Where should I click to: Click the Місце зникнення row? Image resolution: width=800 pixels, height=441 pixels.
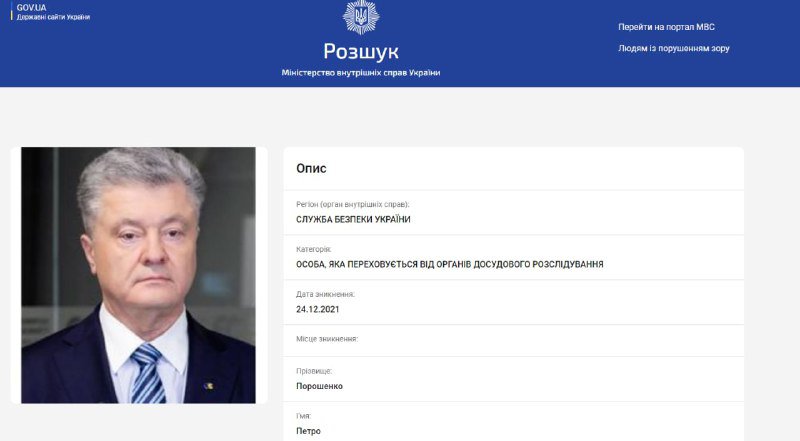coord(513,340)
